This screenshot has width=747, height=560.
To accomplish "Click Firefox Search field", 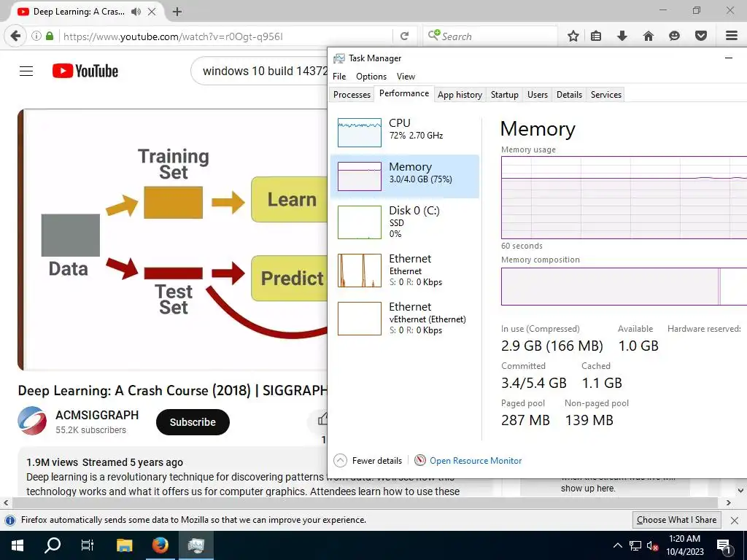I will click(490, 36).
